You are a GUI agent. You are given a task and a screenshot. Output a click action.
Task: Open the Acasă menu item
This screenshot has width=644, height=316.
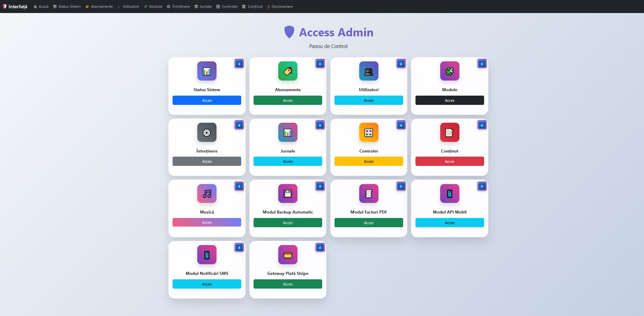(41, 6)
